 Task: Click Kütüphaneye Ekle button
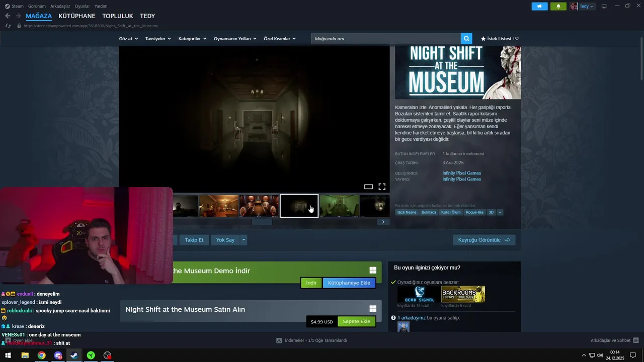349,283
